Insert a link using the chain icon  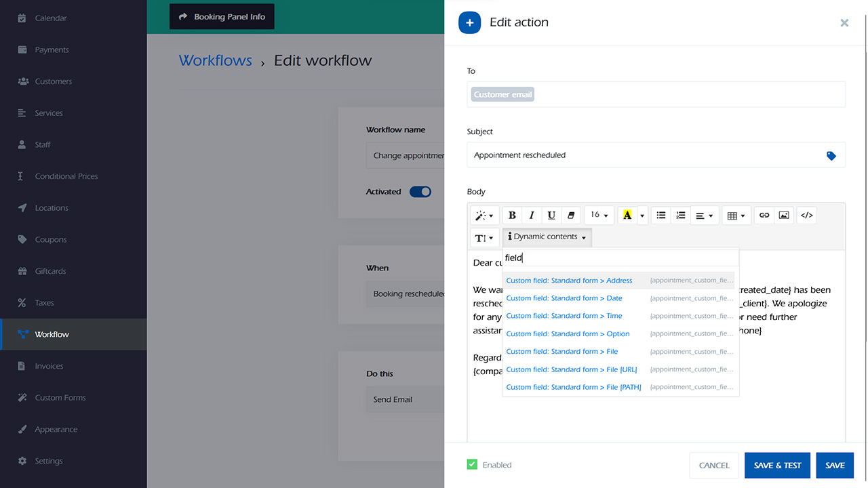(764, 216)
